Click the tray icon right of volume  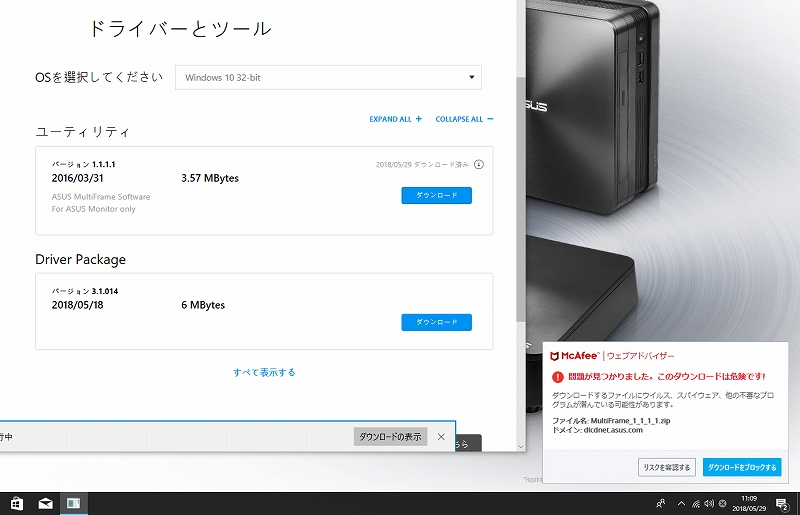click(x=722, y=504)
